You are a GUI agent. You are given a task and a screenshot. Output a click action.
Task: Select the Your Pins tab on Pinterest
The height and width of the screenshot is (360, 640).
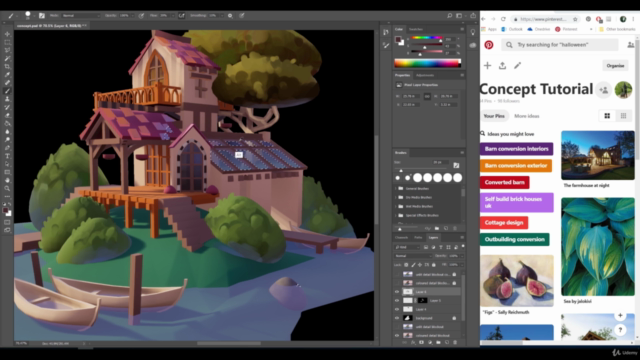(x=494, y=116)
